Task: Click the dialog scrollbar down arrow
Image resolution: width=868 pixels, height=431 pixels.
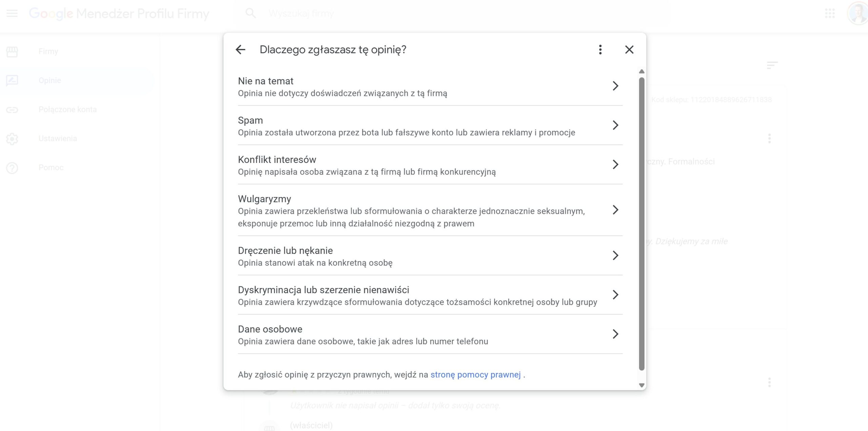Action: pos(642,385)
